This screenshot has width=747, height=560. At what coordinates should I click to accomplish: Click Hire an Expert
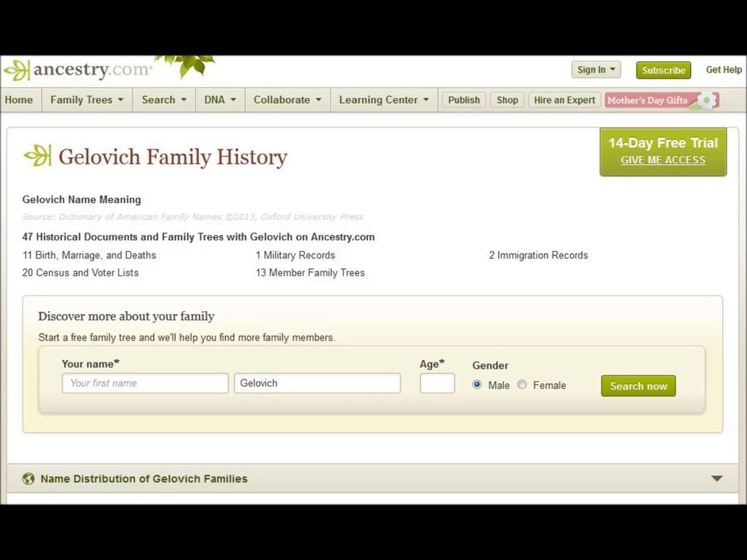pyautogui.click(x=564, y=100)
